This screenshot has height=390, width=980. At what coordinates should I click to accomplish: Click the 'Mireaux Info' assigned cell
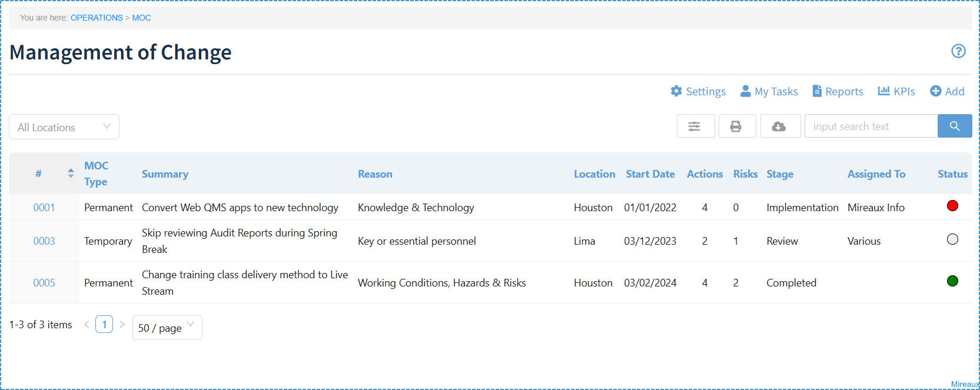(876, 208)
